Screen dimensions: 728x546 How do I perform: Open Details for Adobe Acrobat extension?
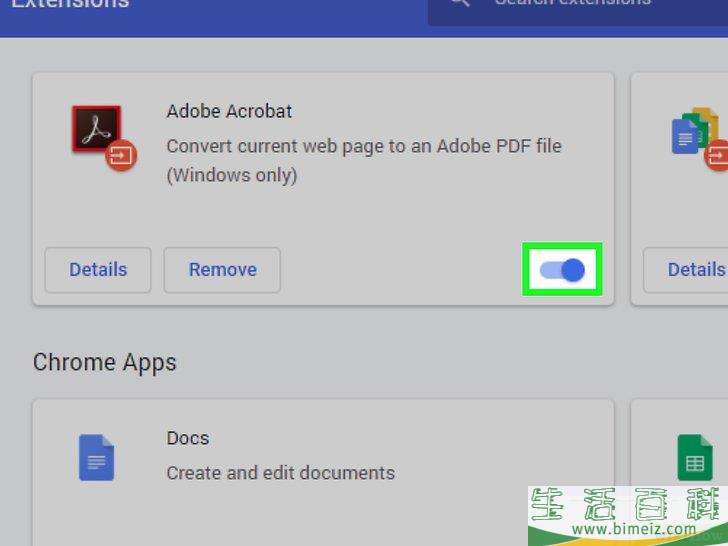pyautogui.click(x=98, y=270)
